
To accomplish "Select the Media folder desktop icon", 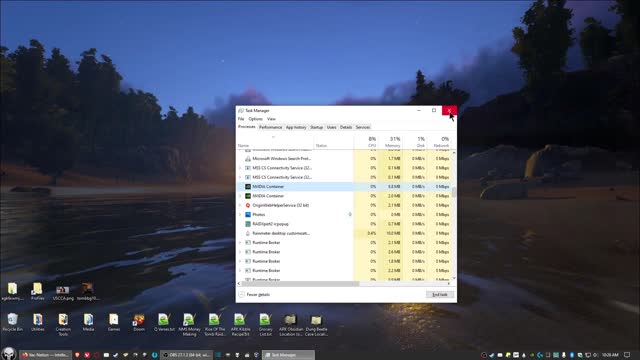I will coord(89,322).
